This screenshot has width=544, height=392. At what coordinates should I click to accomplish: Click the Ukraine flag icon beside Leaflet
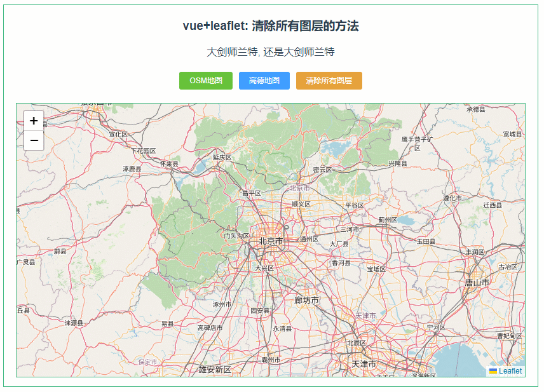493,371
